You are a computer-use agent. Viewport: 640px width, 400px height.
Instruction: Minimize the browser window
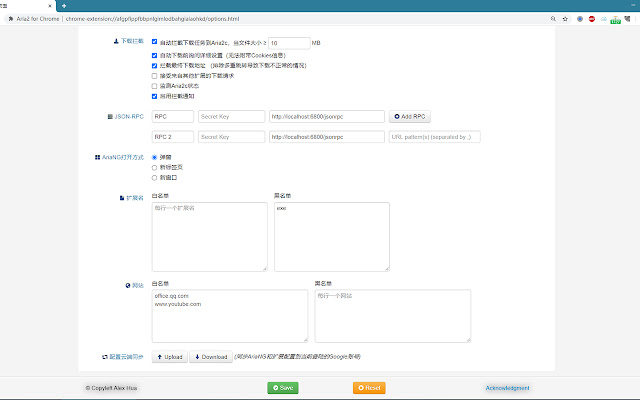pyautogui.click(x=633, y=6)
